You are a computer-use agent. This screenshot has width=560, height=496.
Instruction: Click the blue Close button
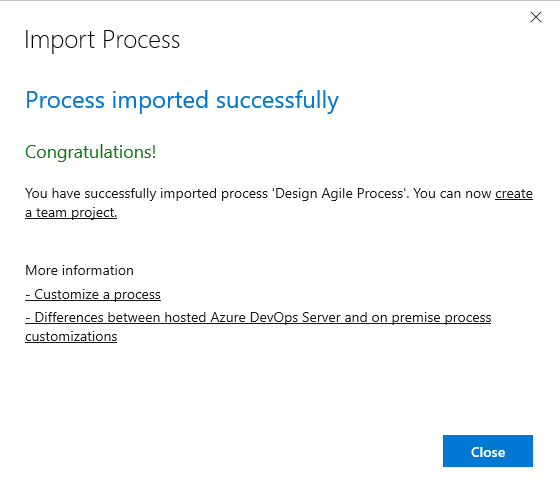click(x=488, y=451)
